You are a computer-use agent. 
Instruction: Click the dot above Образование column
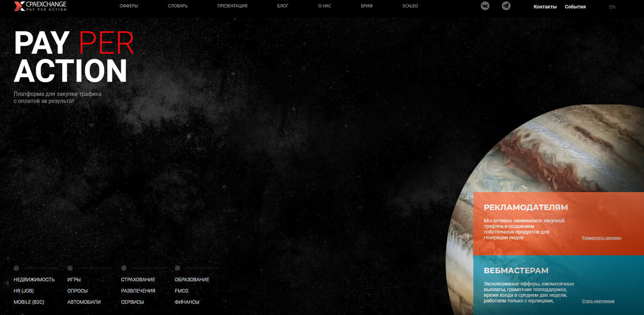pos(177,268)
